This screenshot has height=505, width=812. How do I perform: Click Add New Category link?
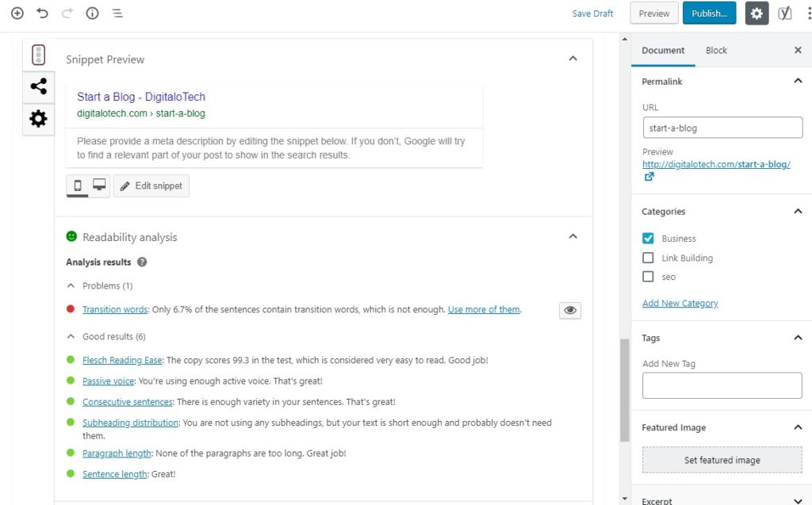[x=680, y=303]
